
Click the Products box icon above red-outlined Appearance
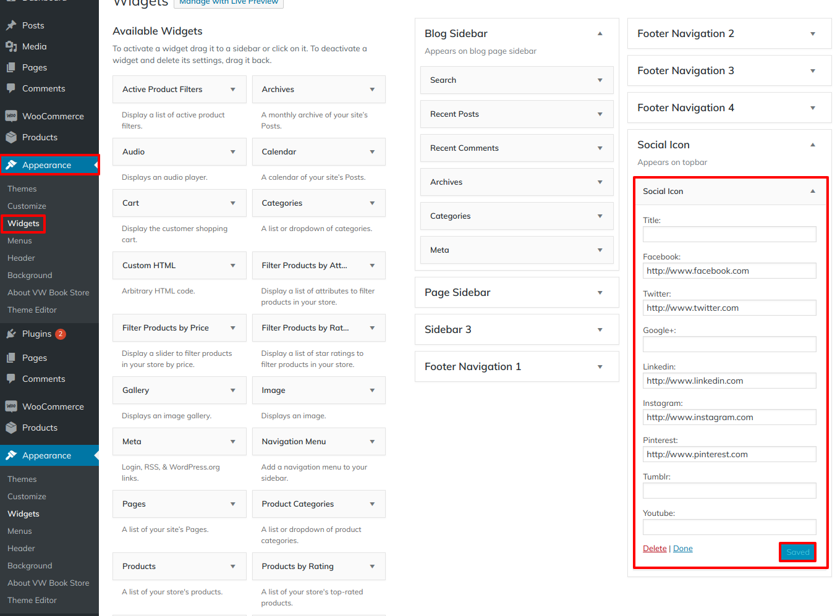click(11, 137)
